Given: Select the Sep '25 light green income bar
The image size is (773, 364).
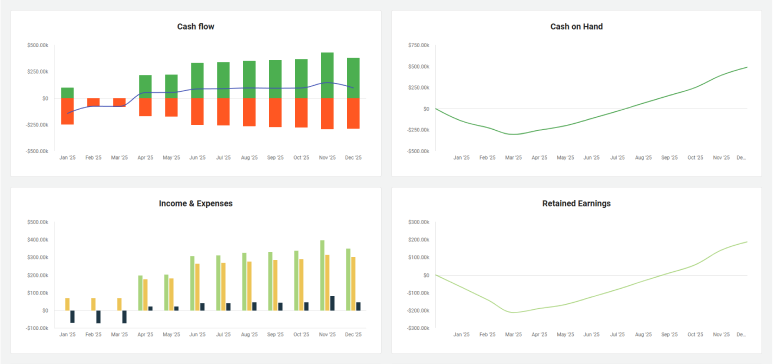Looking at the screenshot, I should point(270,281).
